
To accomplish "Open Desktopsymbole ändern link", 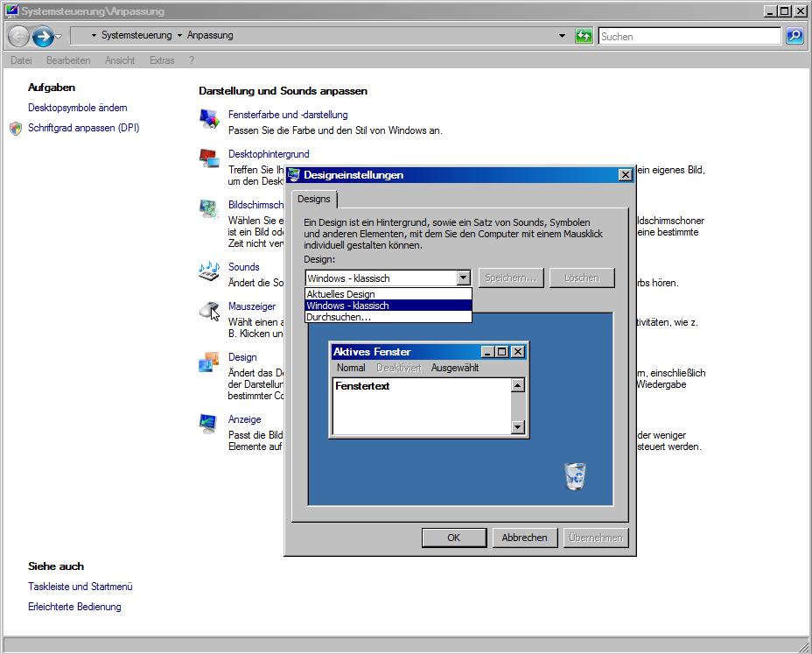I will pos(78,108).
